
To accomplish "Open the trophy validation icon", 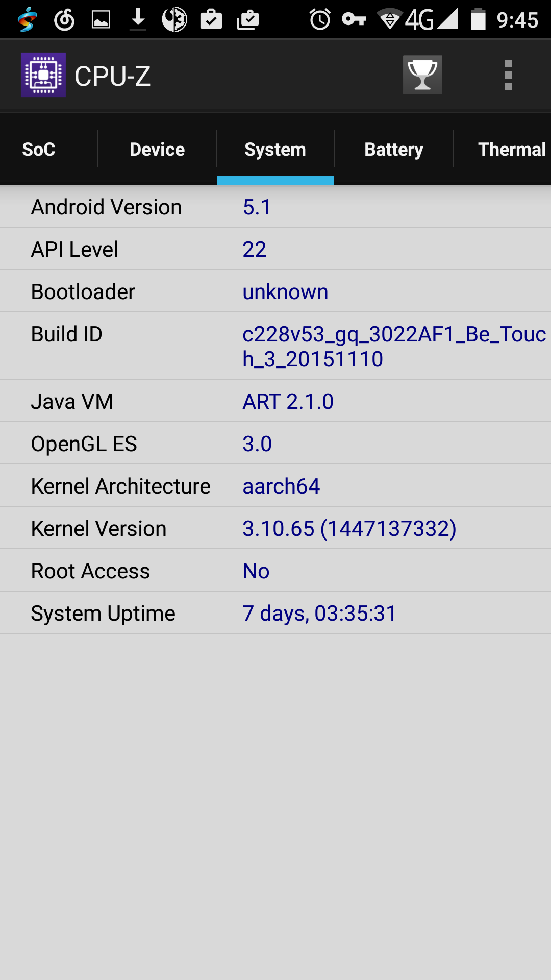I will coord(422,75).
